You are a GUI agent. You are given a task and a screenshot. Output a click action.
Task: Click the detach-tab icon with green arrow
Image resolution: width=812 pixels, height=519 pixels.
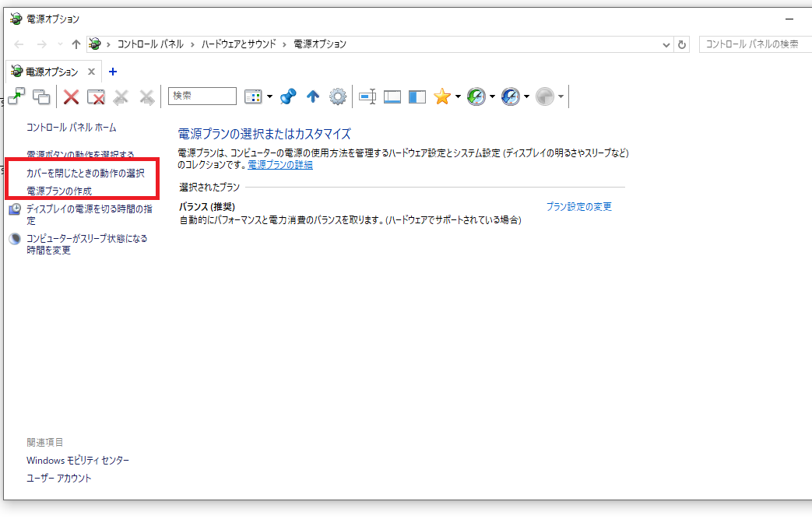(16, 96)
